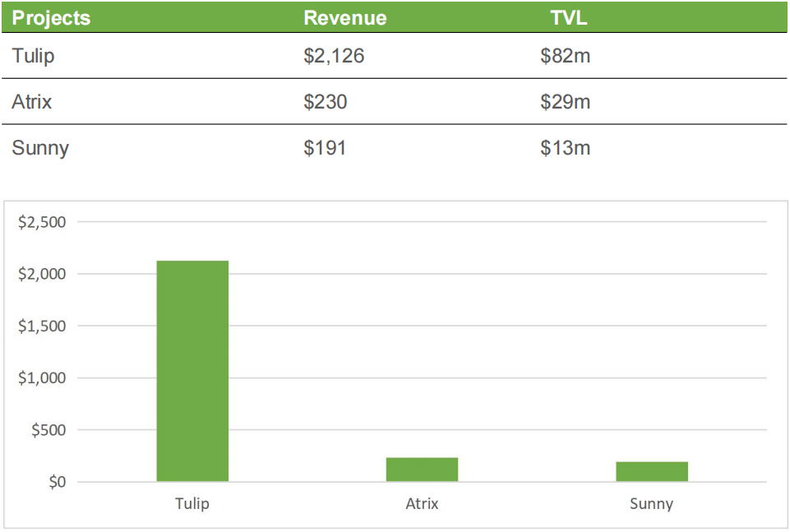790x532 pixels.
Task: Select the green Atrix bar in chart
Action: [x=422, y=470]
